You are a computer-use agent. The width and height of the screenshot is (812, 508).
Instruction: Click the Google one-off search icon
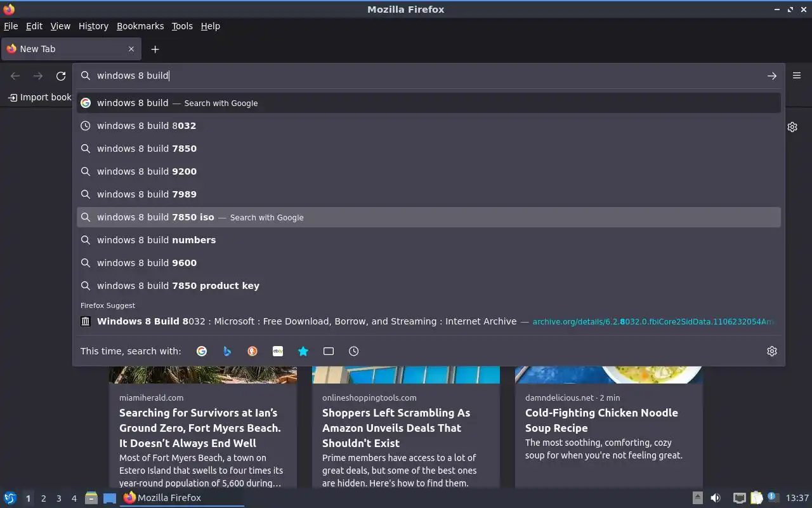[x=202, y=351]
